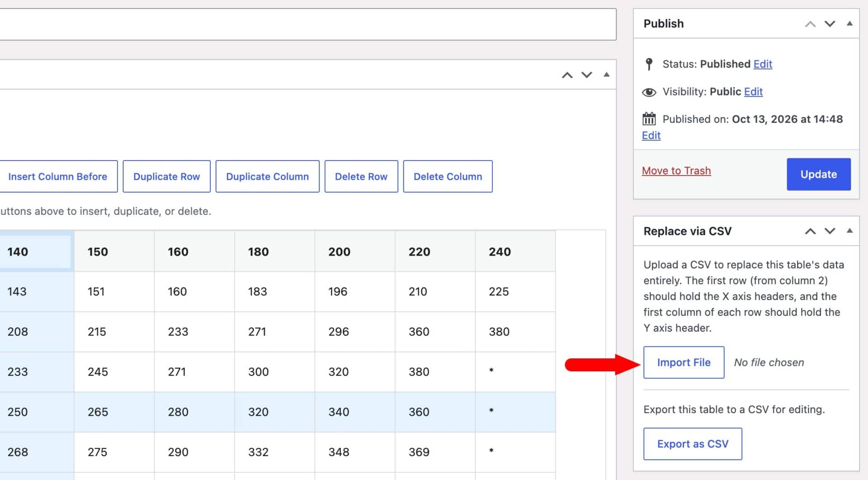Select header cell 180
This screenshot has width=868, height=480.
(275, 252)
